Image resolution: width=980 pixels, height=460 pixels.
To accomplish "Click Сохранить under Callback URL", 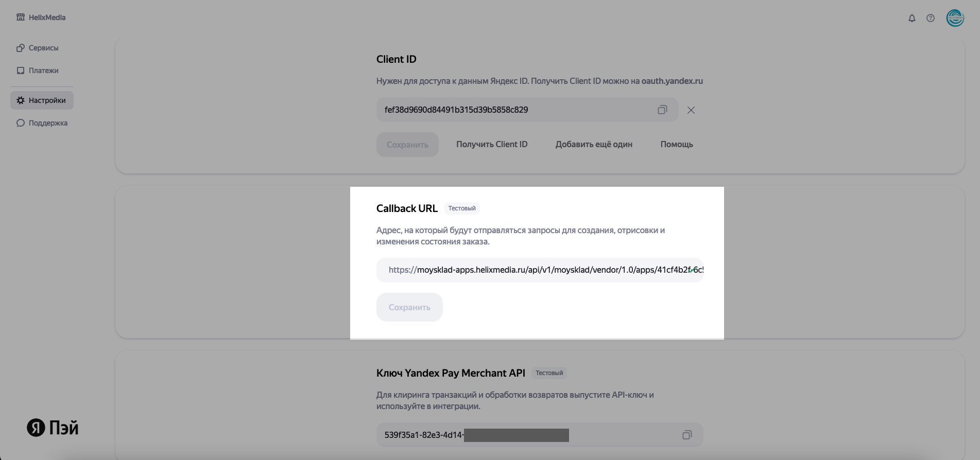I will [409, 307].
